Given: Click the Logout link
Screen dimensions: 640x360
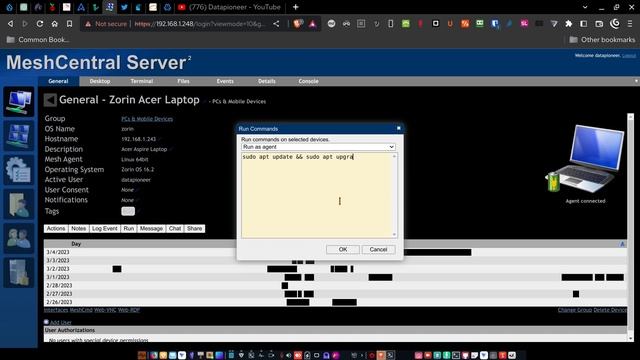Looking at the screenshot, I should (629, 56).
